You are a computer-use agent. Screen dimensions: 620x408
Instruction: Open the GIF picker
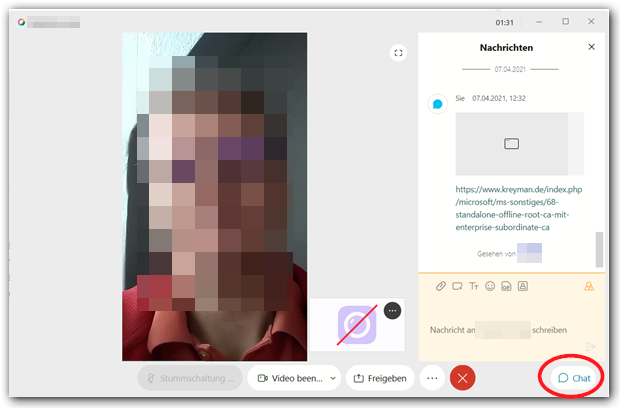pos(506,286)
